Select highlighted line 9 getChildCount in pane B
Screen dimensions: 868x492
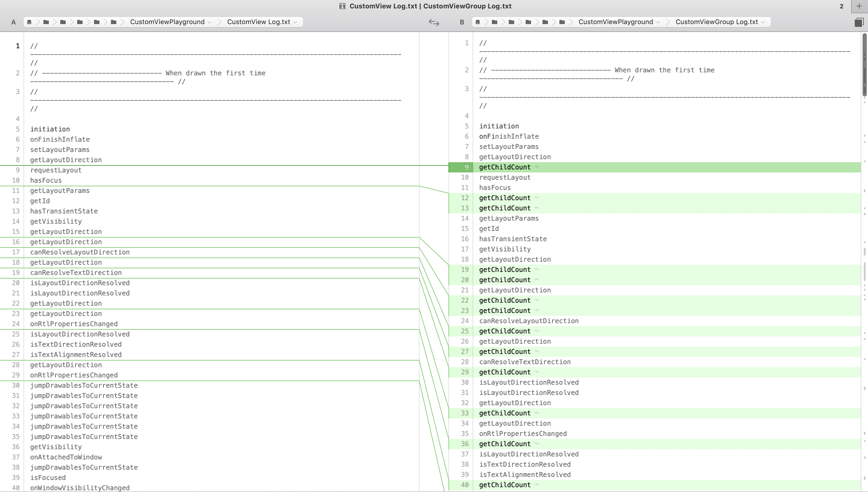coord(505,167)
